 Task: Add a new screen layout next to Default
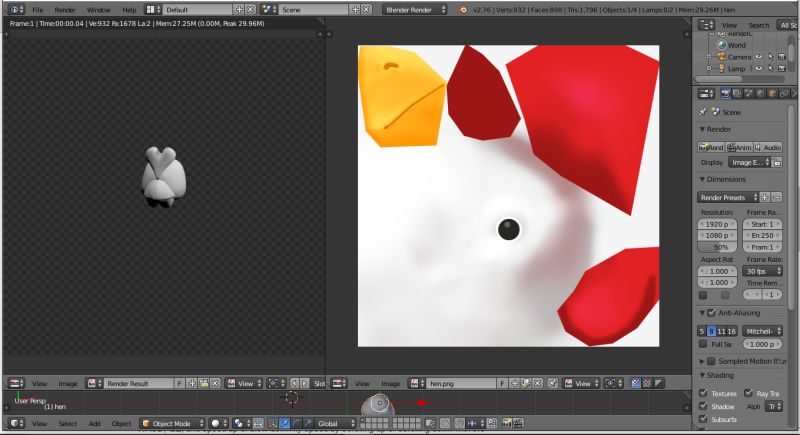pos(239,10)
